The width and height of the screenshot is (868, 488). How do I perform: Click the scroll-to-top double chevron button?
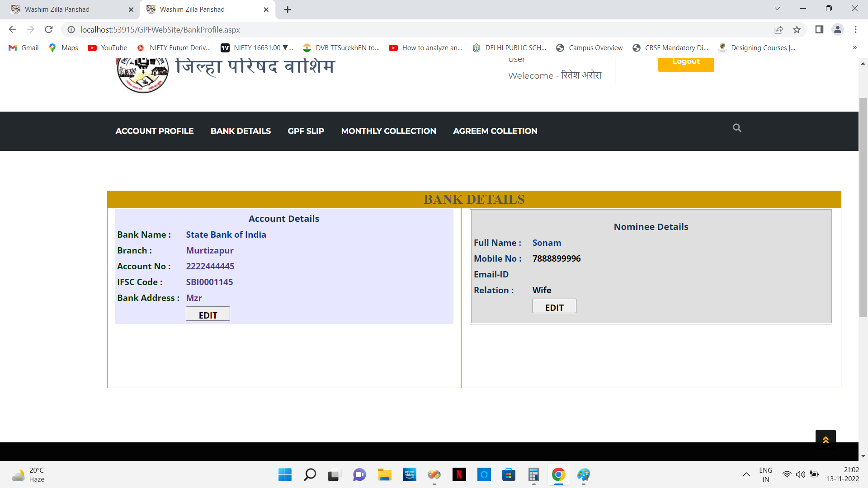[x=826, y=440]
